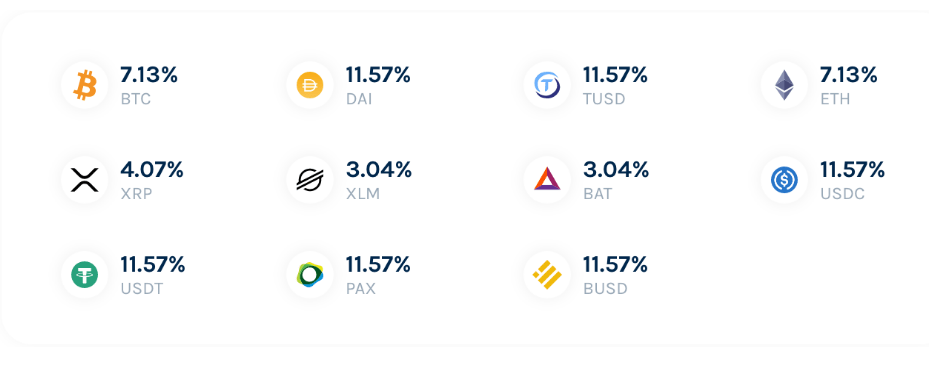
Task: Select the blue USDC coin icon
Action: [x=784, y=180]
